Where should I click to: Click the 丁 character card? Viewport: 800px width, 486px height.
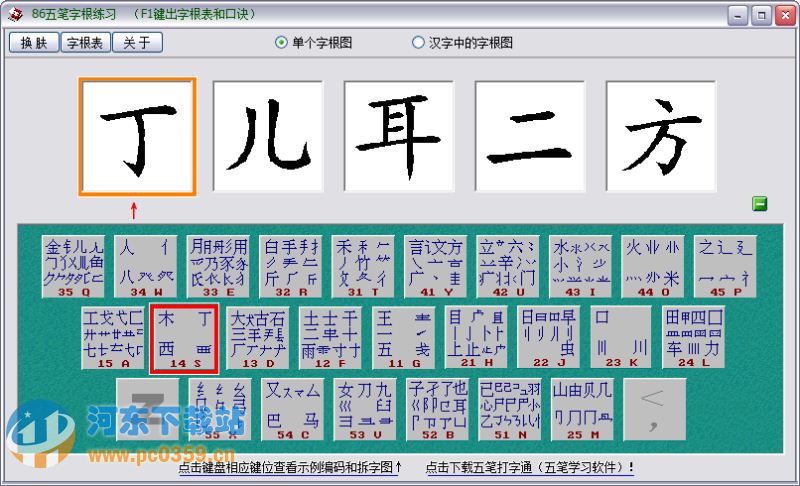click(x=137, y=137)
